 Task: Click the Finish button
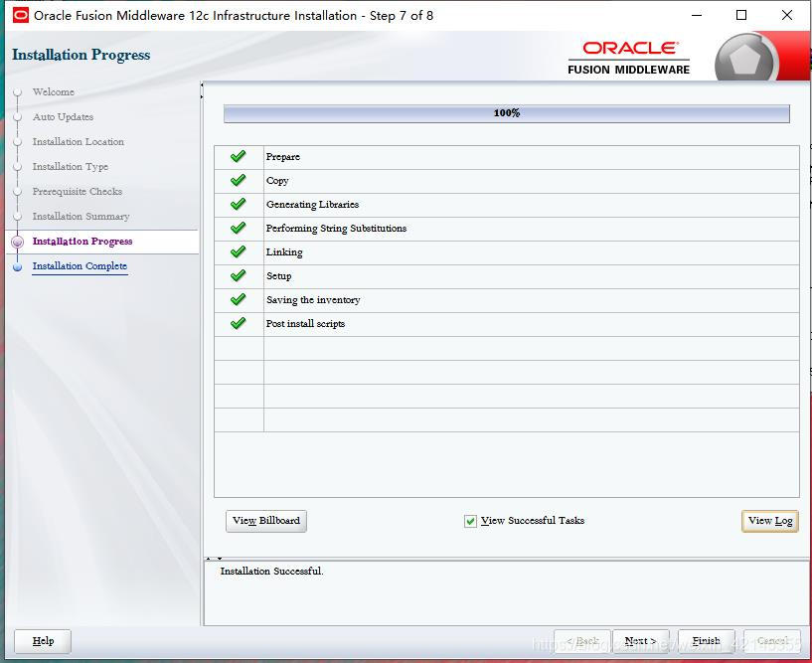click(707, 641)
